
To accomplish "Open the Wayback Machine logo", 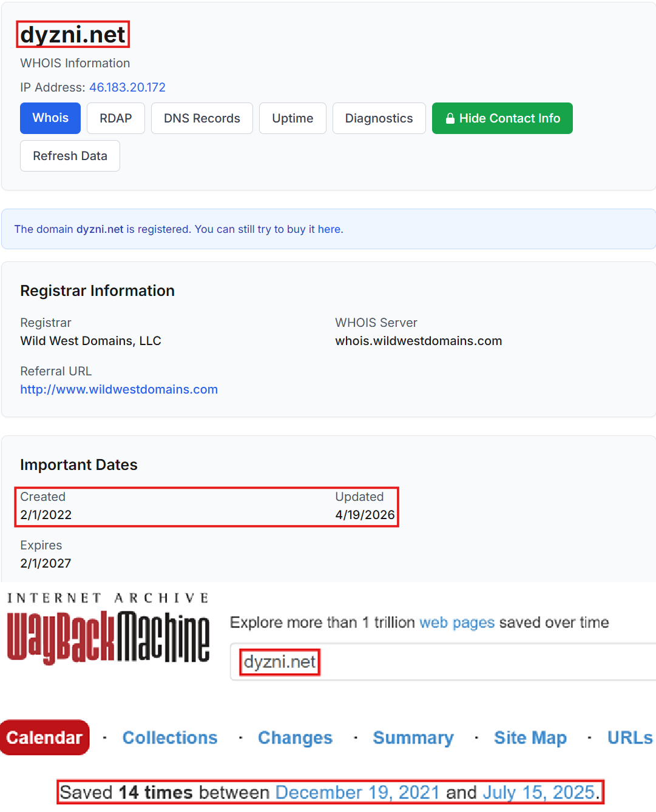I will (x=108, y=629).
